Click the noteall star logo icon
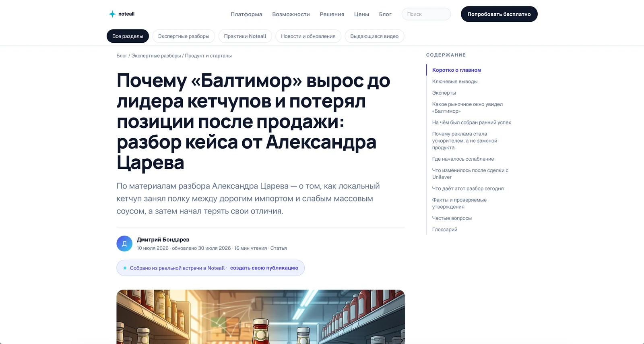The width and height of the screenshot is (644, 344). coord(112,14)
